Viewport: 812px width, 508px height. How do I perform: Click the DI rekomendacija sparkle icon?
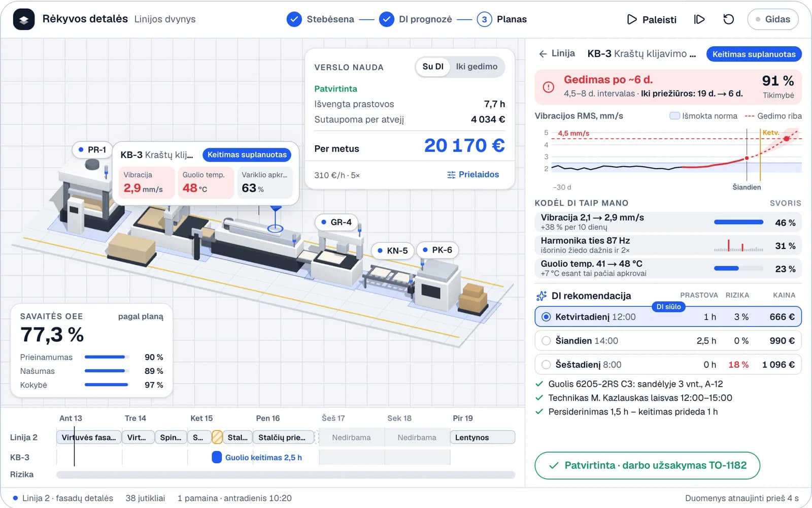pyautogui.click(x=542, y=296)
